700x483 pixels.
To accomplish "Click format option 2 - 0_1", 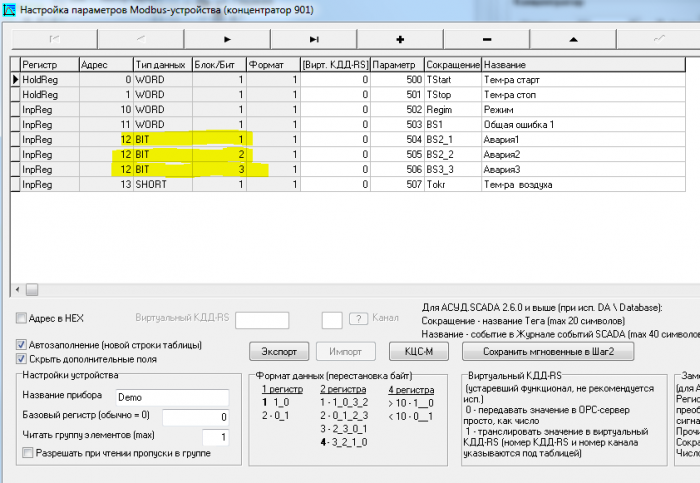I will point(275,416).
